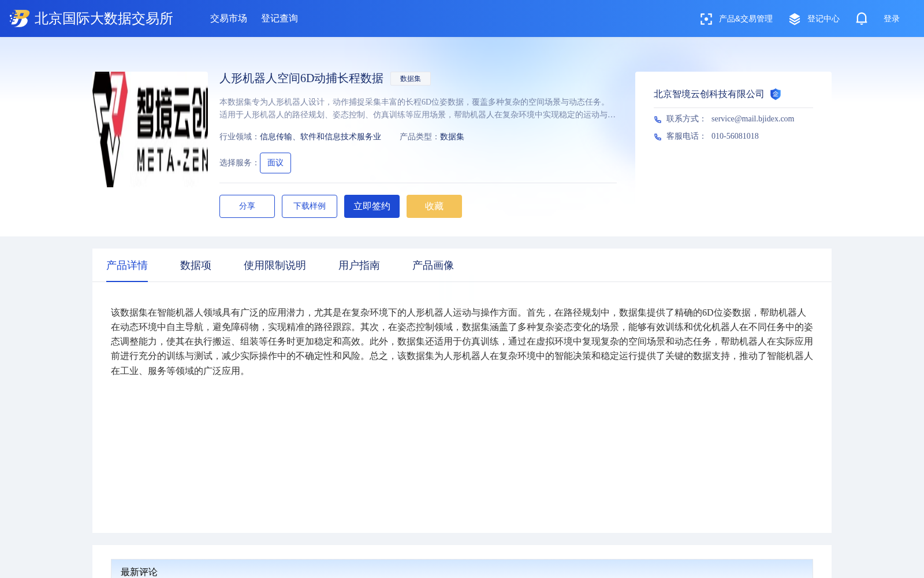Switch to the 用户指南 tab
Viewport: 924px width, 578px height.
359,265
